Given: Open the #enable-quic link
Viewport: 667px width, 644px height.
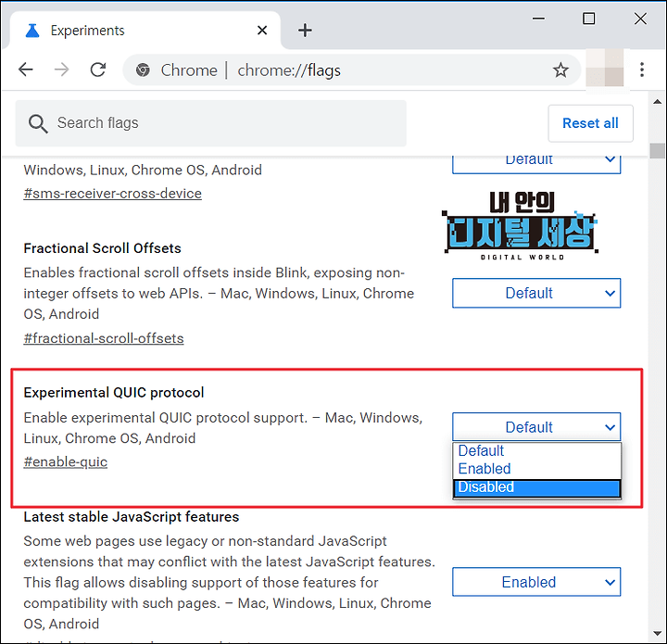Looking at the screenshot, I should click(x=66, y=462).
